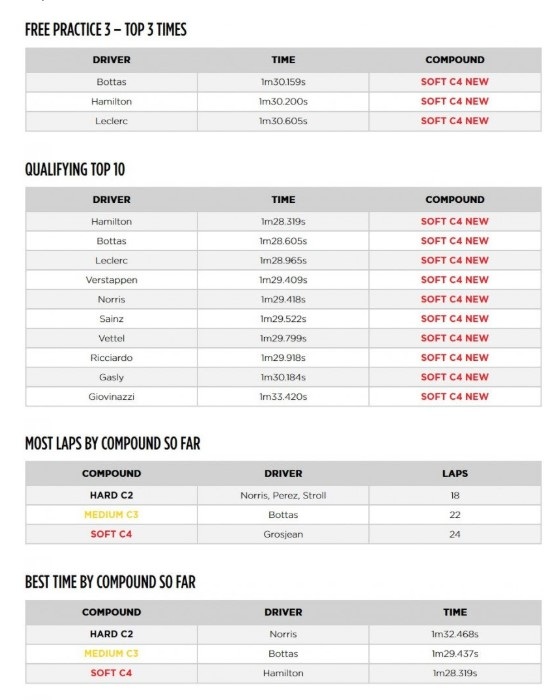
Task: Click the LAPS column header
Action: [x=455, y=474]
